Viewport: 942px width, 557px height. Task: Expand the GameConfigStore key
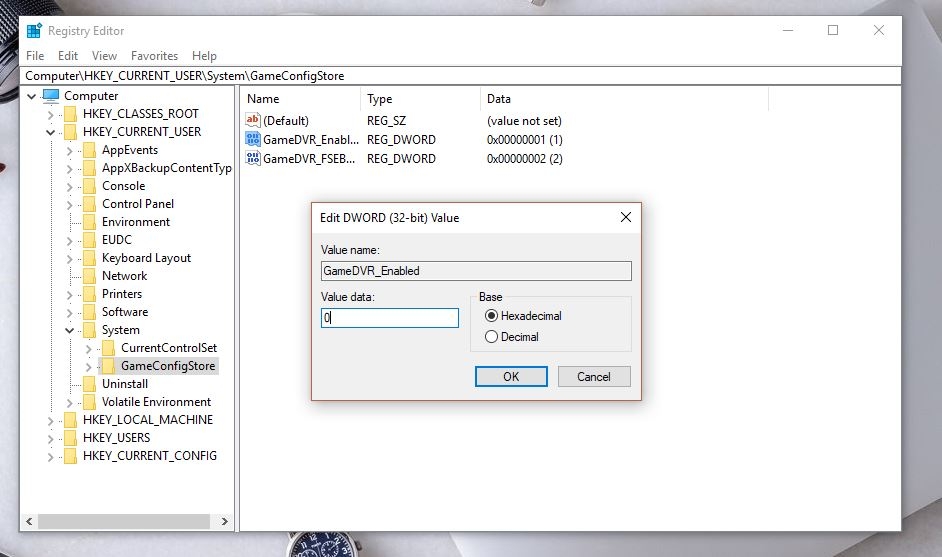(89, 367)
